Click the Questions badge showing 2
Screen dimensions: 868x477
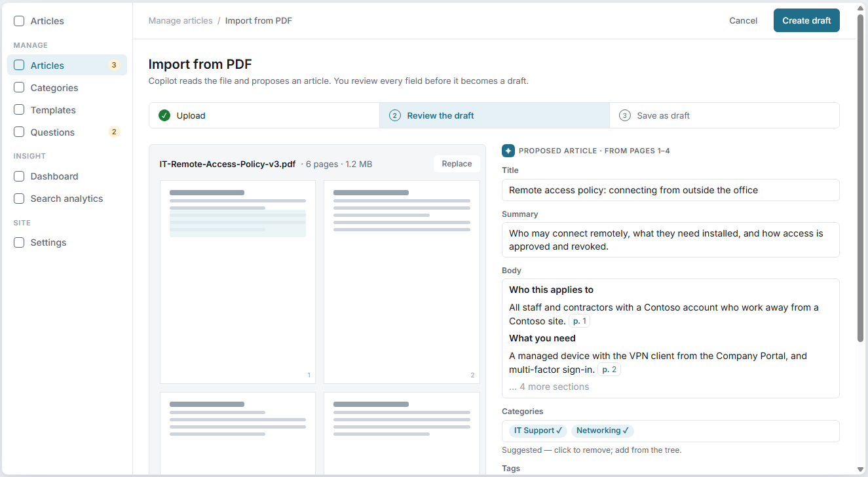[114, 132]
